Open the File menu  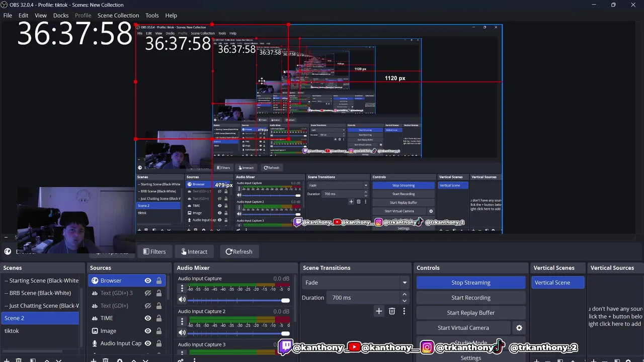pyautogui.click(x=8, y=15)
